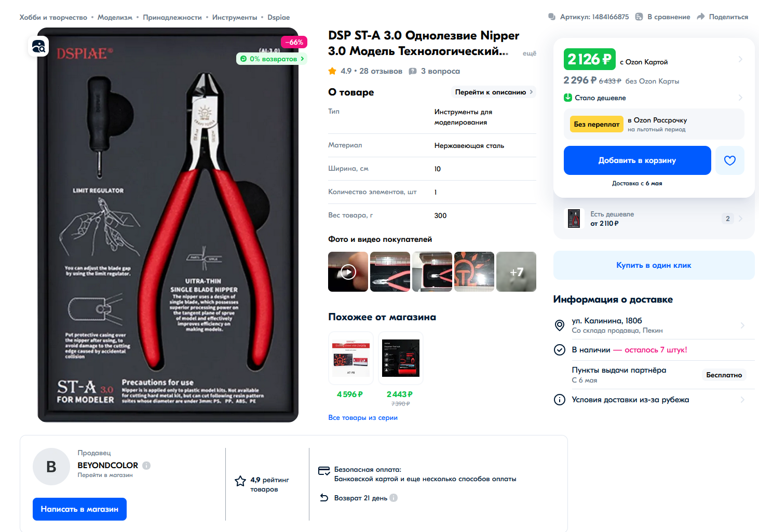Click the image search icon on product photo
This screenshot has width=759, height=532.
(38, 47)
